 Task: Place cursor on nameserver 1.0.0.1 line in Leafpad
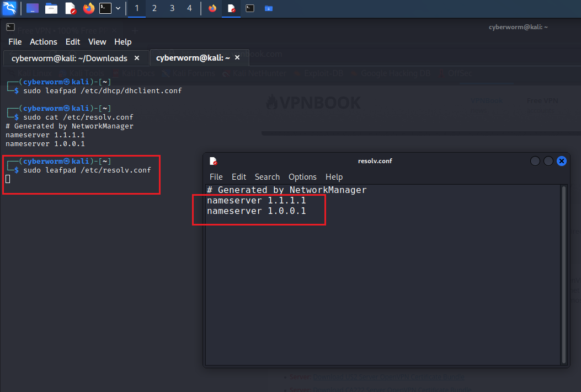pos(257,211)
